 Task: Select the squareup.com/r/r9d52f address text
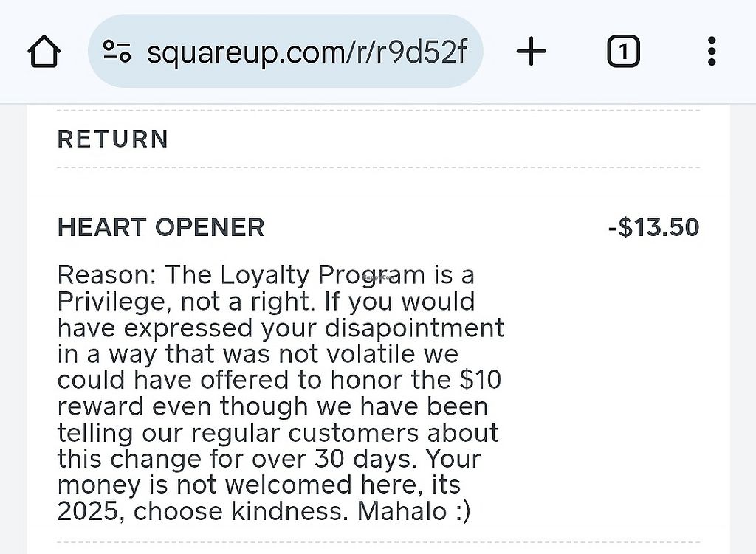point(307,52)
